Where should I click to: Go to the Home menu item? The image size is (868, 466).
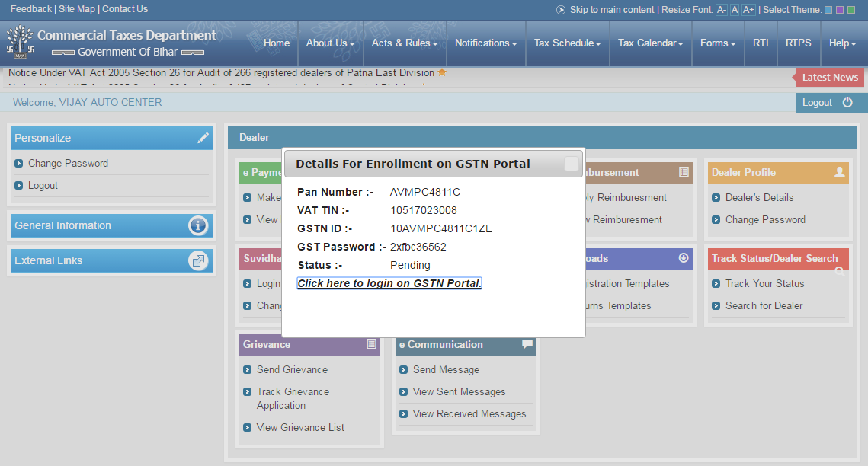[x=277, y=43]
